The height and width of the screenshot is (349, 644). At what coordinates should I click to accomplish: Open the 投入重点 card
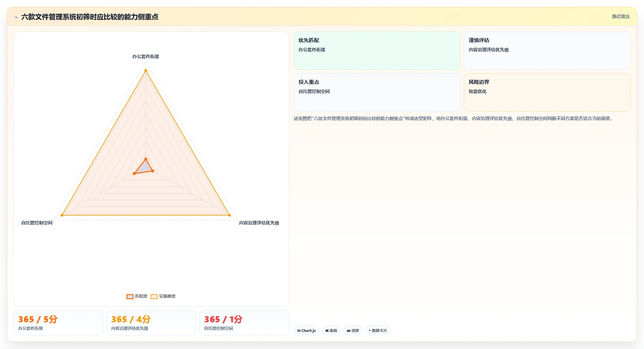[377, 92]
